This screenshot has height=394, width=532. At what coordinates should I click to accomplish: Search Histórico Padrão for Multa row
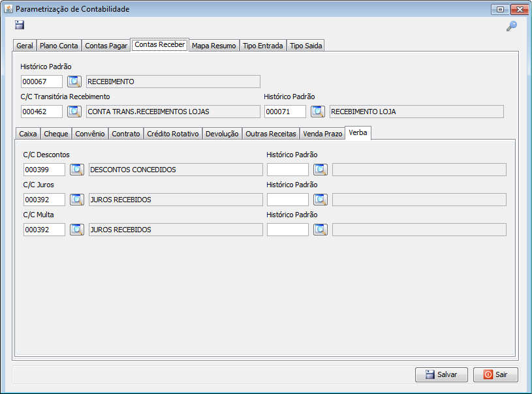tap(321, 230)
